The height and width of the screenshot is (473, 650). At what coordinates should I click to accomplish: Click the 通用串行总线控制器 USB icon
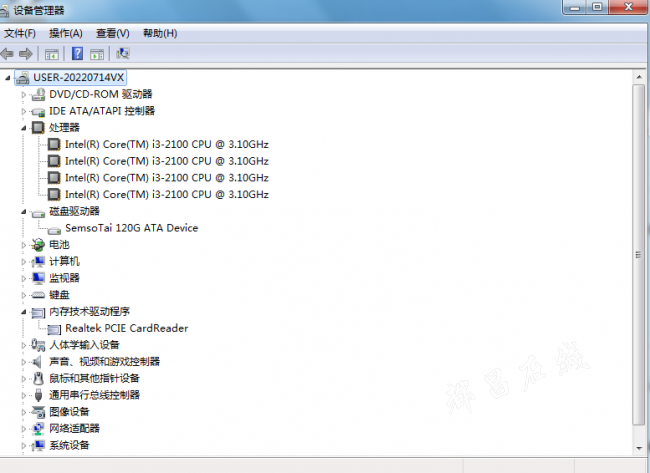pyautogui.click(x=39, y=395)
